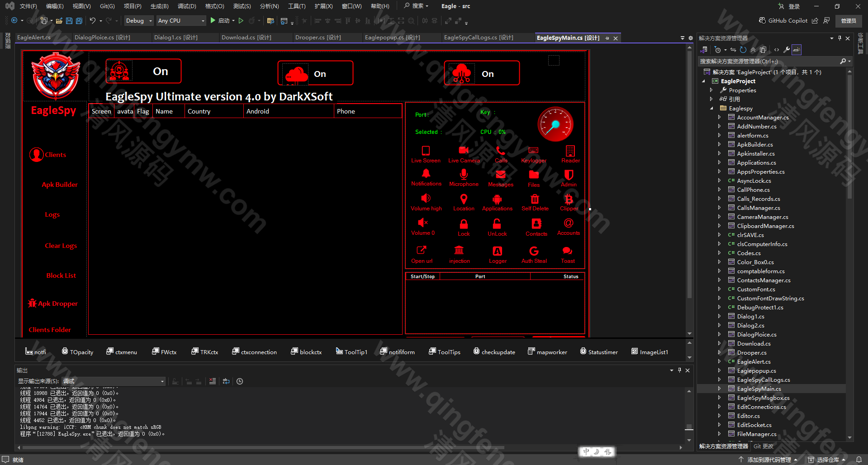Select the EagleSpy eagle logo picture

[x=55, y=76]
